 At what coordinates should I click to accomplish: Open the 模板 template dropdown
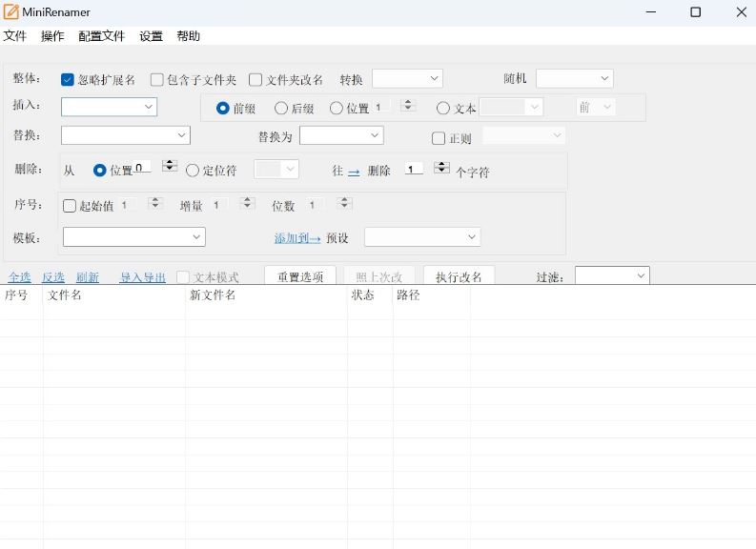pyautogui.click(x=133, y=236)
